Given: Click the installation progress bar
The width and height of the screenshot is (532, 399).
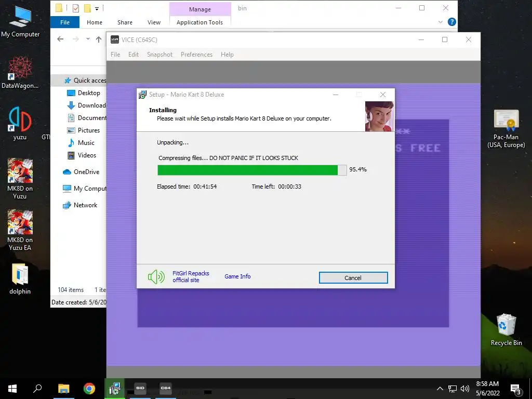Looking at the screenshot, I should tap(252, 170).
